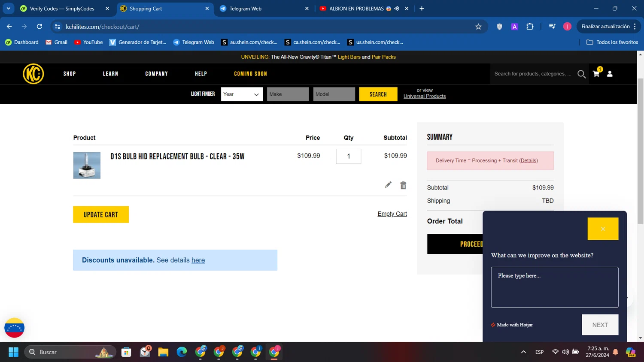The image size is (644, 362).
Task: Open the browser extensions puzzle icon
Action: pyautogui.click(x=530, y=27)
